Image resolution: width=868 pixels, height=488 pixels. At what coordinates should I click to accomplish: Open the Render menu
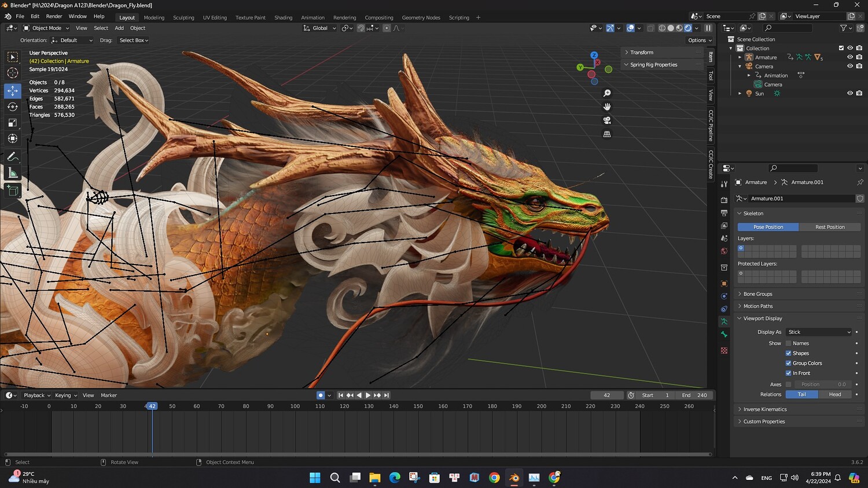[54, 16]
